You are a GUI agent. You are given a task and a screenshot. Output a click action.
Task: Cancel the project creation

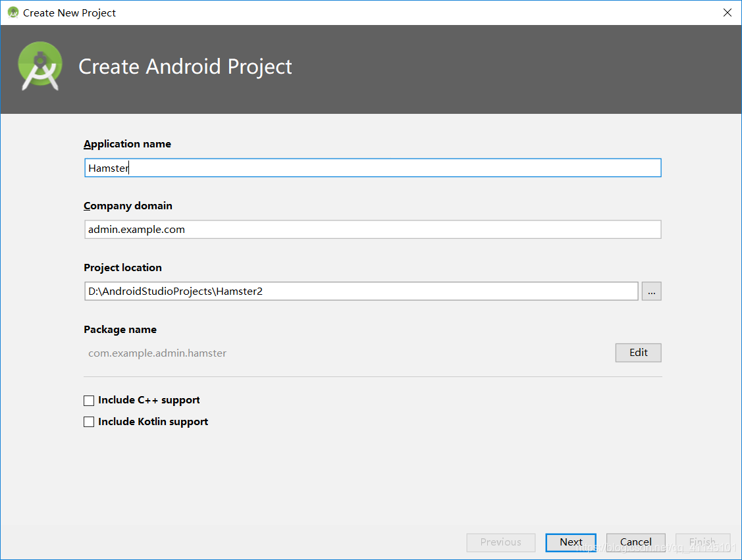tap(635, 542)
